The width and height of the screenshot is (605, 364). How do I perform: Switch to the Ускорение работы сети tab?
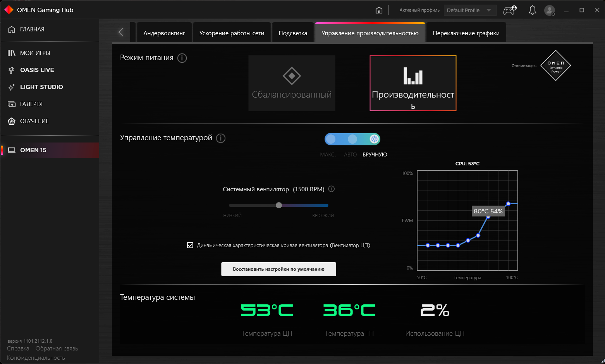(x=232, y=33)
